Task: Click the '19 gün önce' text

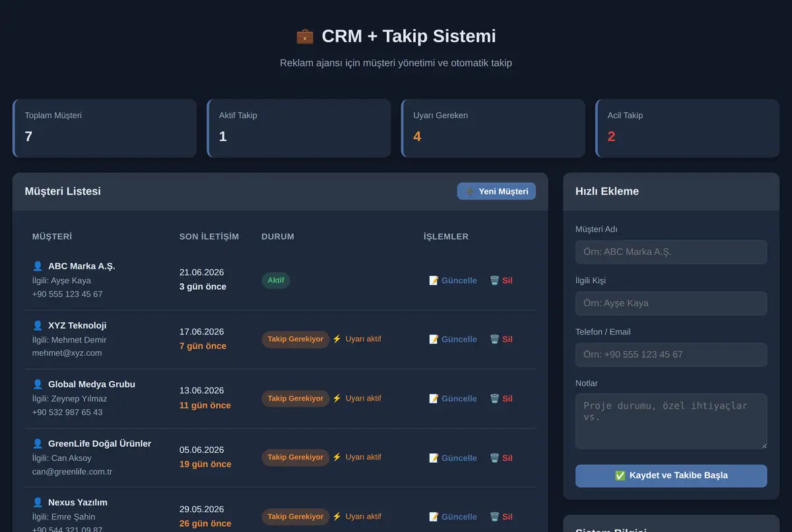Action: tap(205, 464)
